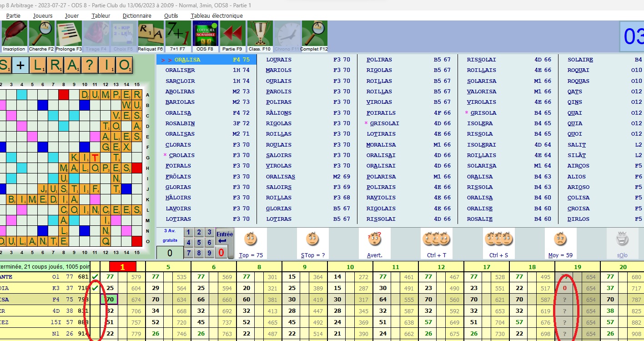
Task: Toggle the green checkmark in first player row
Action: [x=95, y=277]
